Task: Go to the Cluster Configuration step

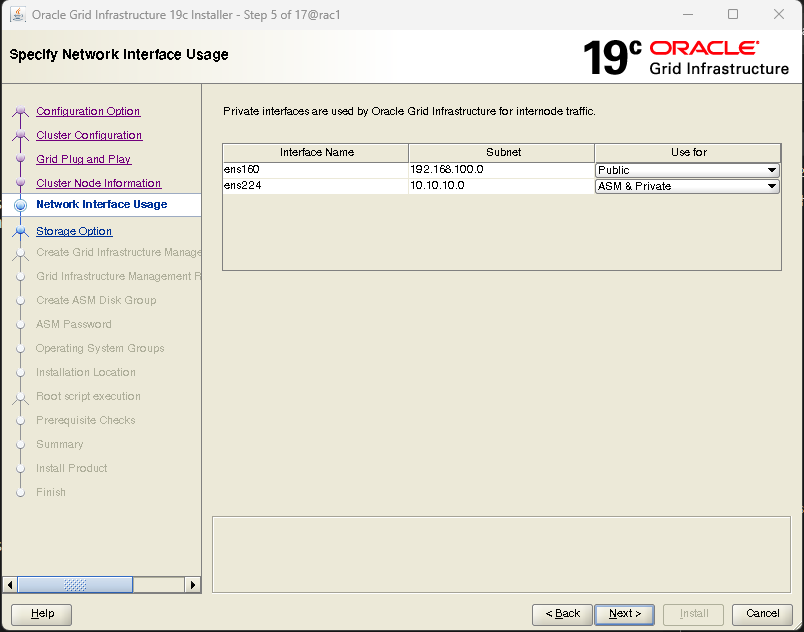Action: coord(89,135)
